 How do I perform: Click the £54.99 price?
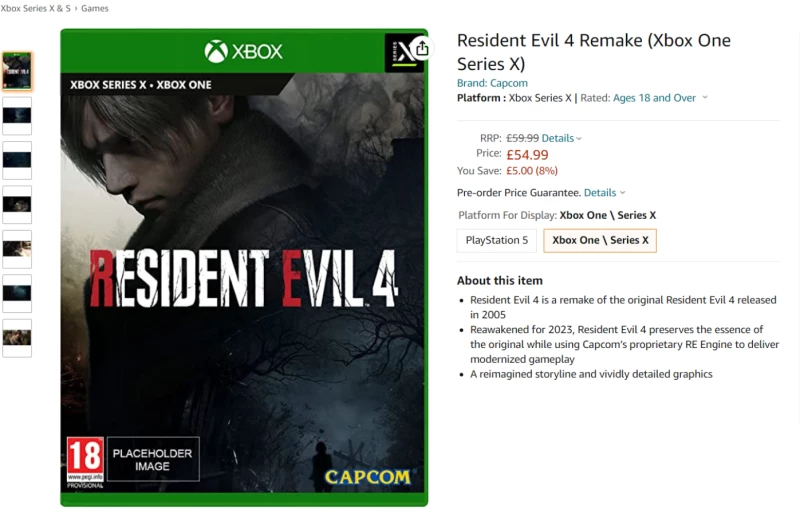pyautogui.click(x=527, y=154)
